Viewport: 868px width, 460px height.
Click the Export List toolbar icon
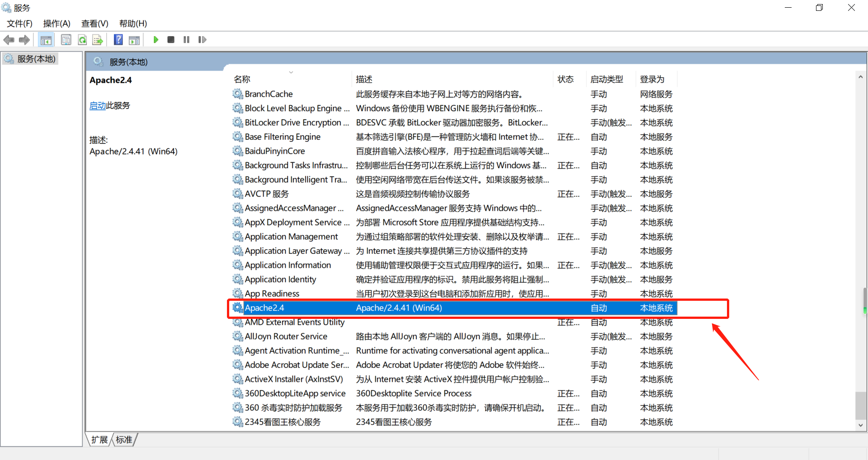[x=98, y=40]
